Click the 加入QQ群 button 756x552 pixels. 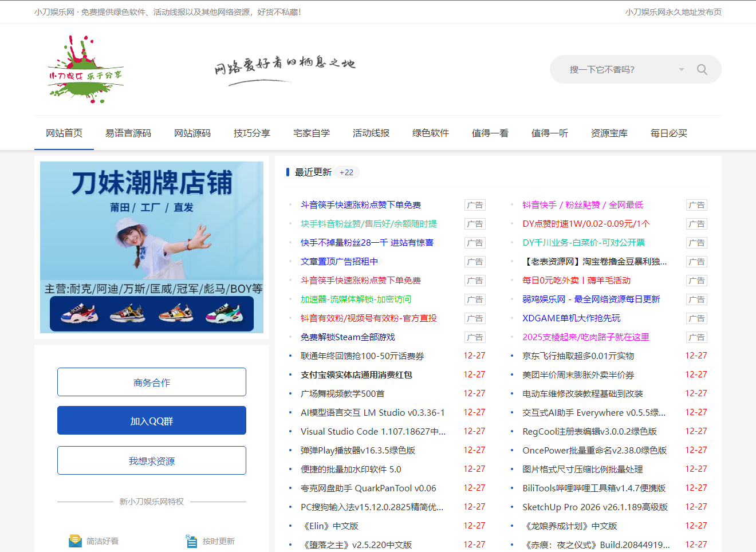point(151,420)
